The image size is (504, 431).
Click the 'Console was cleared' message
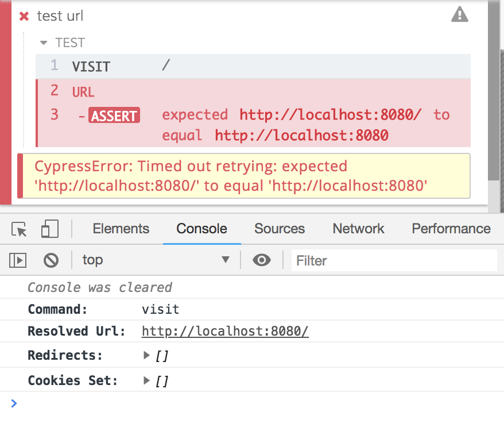pyautogui.click(x=100, y=287)
